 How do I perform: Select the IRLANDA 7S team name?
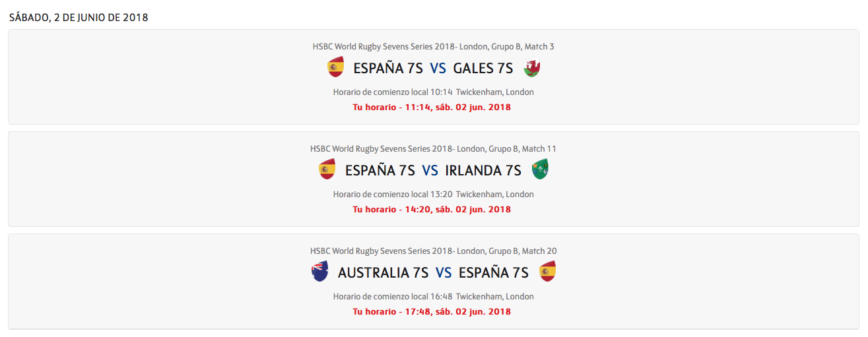click(x=483, y=170)
